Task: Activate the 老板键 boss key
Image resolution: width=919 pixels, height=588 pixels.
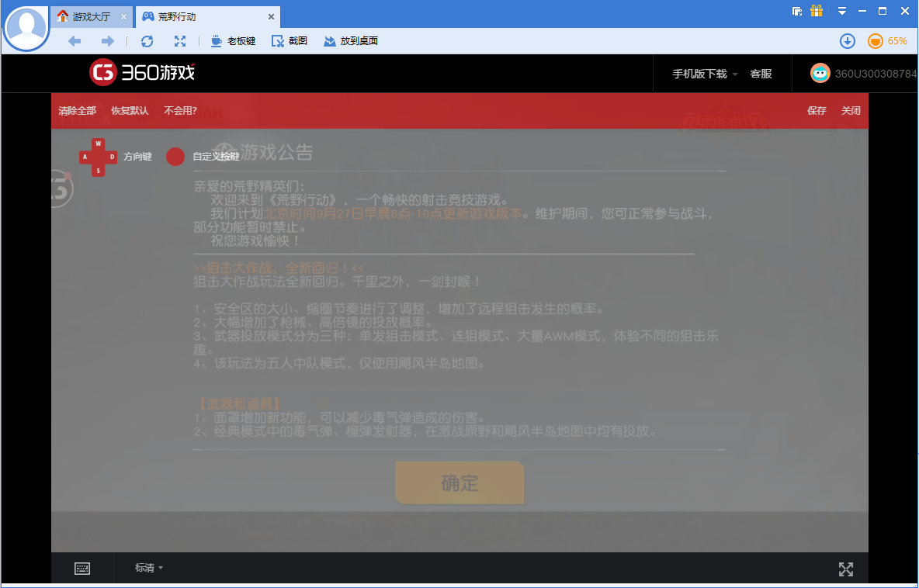Action: (234, 41)
